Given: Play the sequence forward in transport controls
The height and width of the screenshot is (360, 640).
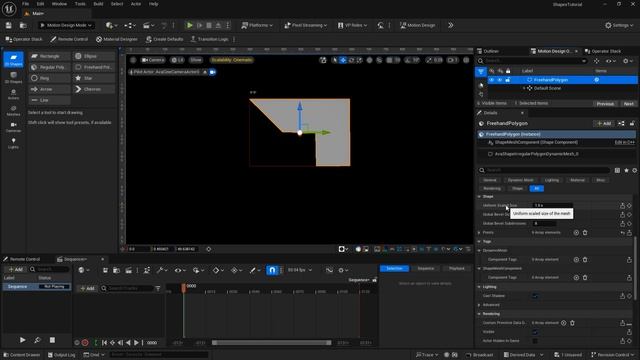Looking at the screenshot, I should (x=136, y=343).
